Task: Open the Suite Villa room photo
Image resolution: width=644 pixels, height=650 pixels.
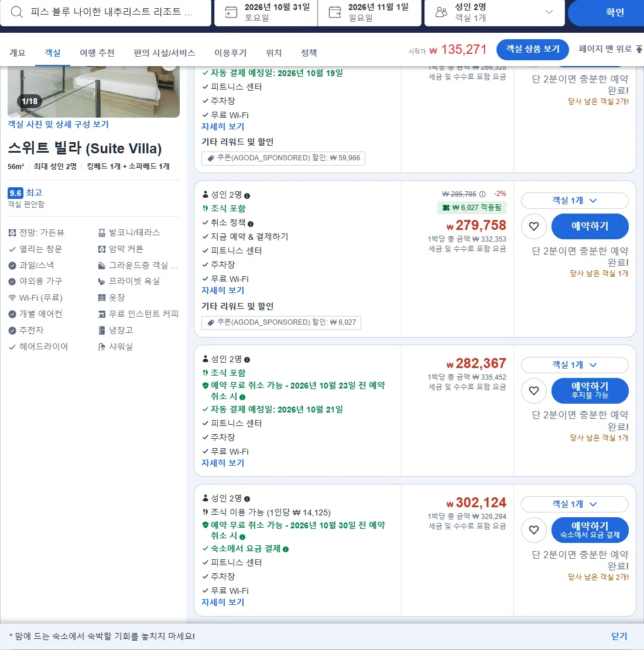Action: pos(93,91)
